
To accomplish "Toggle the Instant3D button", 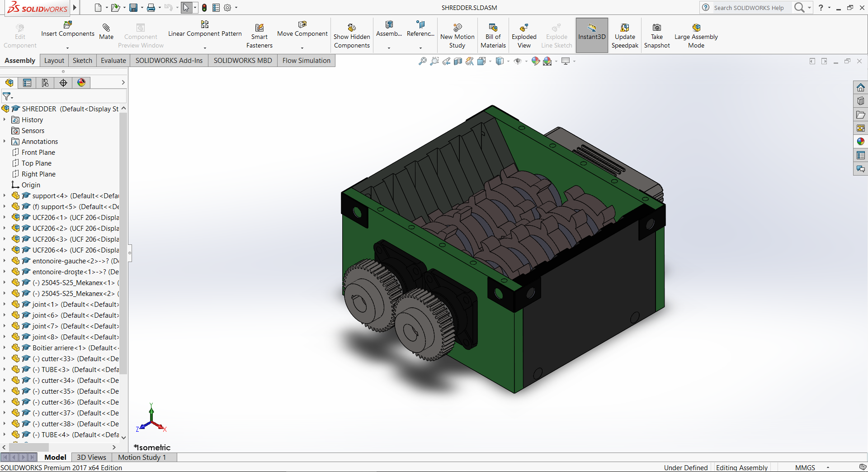I will click(592, 35).
